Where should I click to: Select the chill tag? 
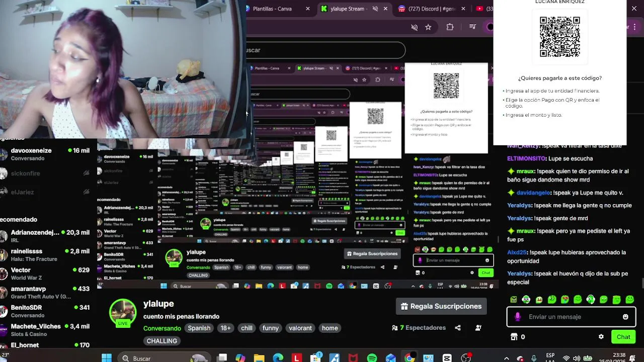(x=247, y=328)
